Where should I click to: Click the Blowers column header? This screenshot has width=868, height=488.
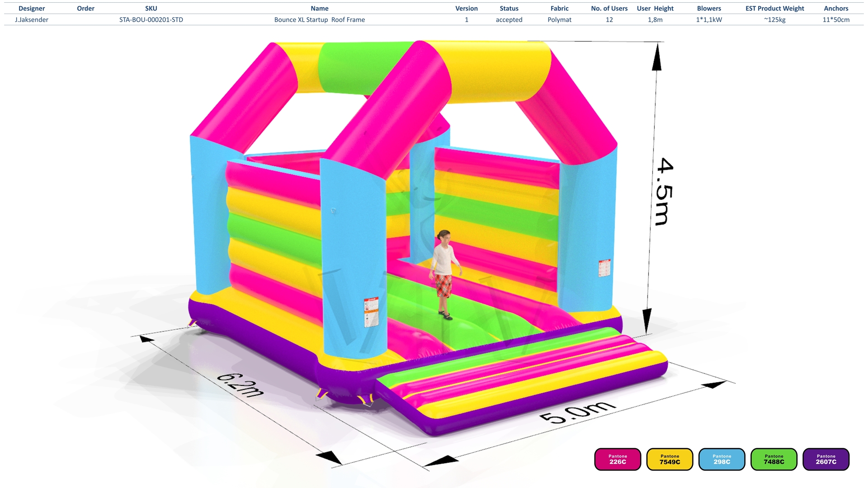709,9
